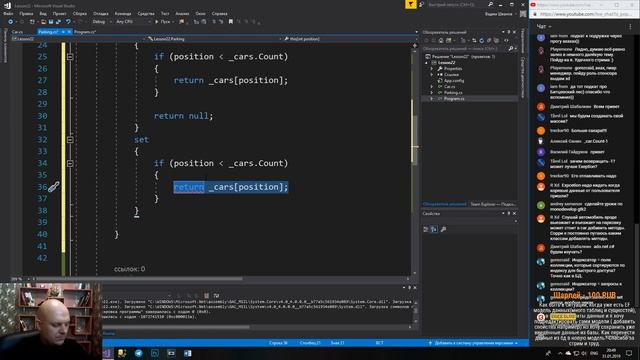640x360 pixels.
Task: Click the screwdriver quick action icon on line 36
Action: tap(53, 187)
